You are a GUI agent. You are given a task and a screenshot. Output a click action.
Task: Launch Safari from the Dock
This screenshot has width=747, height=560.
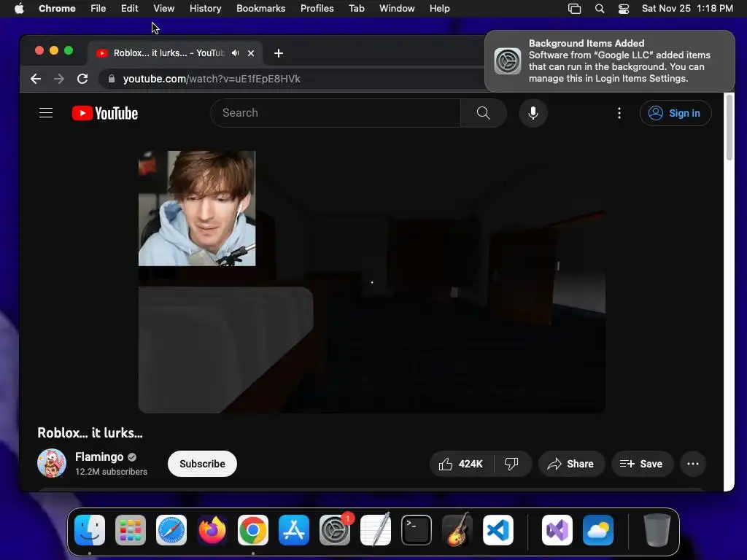pyautogui.click(x=171, y=530)
